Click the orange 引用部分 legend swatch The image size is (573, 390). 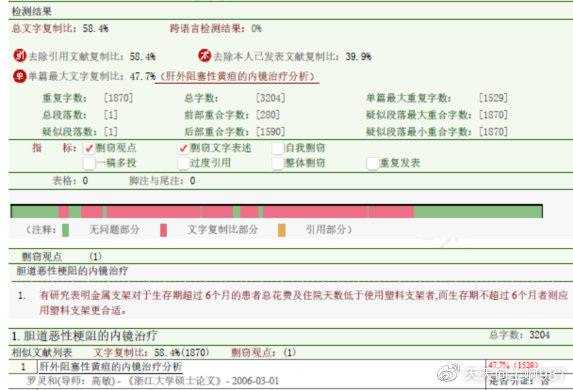282,230
